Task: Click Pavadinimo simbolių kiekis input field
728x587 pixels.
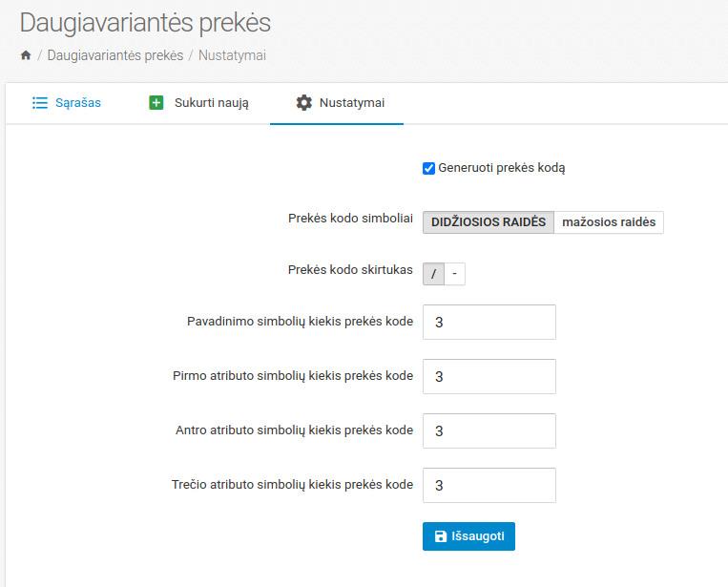Action: click(489, 323)
